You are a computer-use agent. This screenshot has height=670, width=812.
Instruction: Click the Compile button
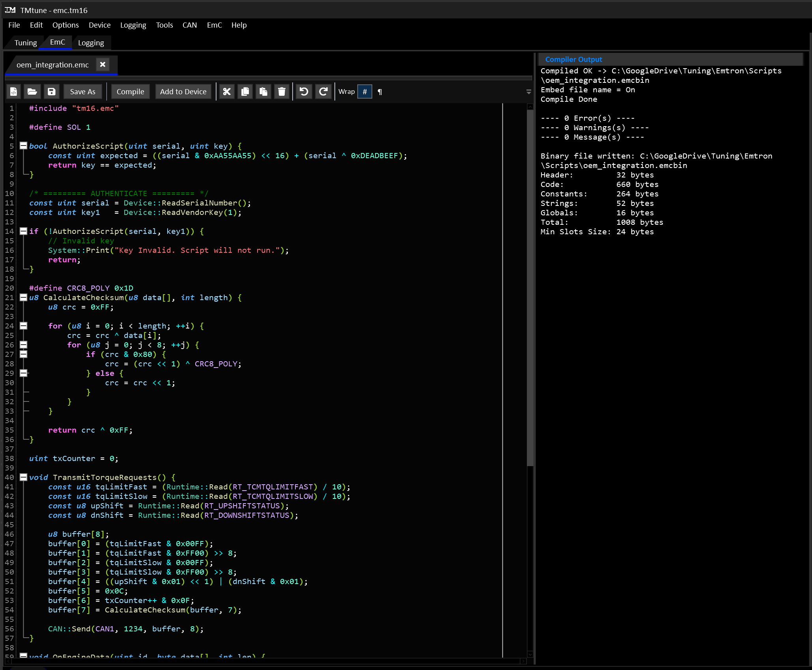(130, 91)
